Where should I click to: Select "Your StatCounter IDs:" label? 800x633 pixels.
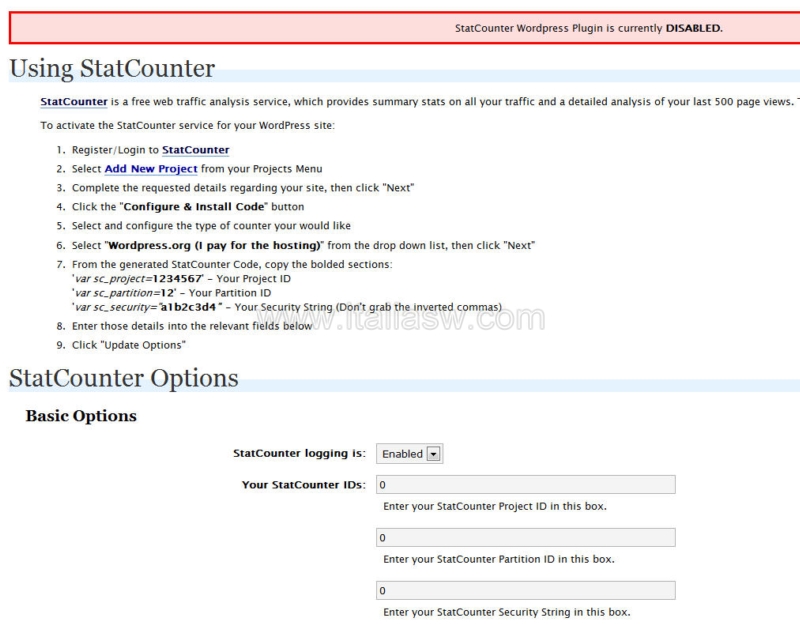304,485
